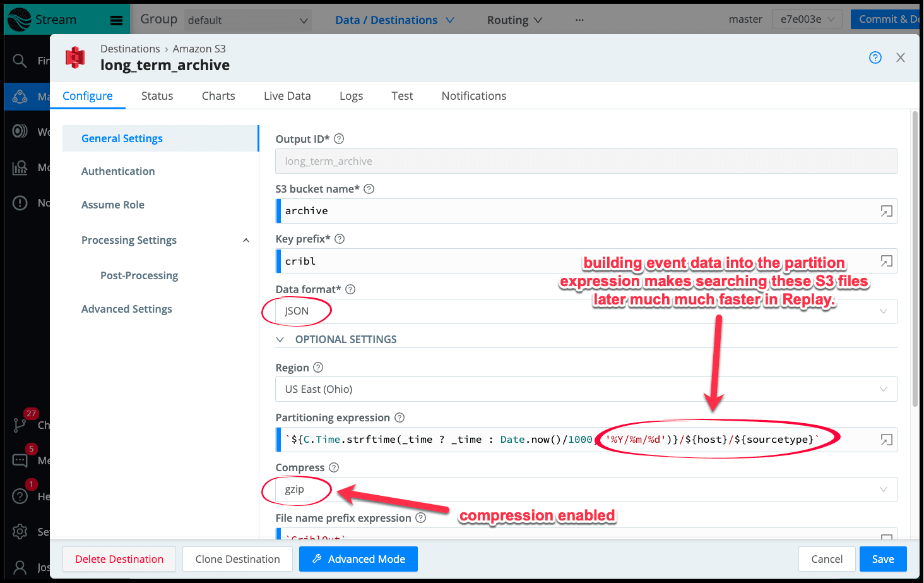Open the hamburger menu next to Stream
Viewport: 924px width, 583px height.
point(116,20)
